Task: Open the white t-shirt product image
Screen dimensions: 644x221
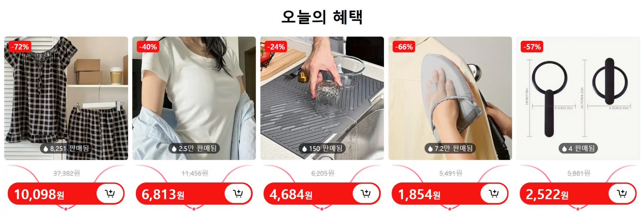Action: (194, 98)
